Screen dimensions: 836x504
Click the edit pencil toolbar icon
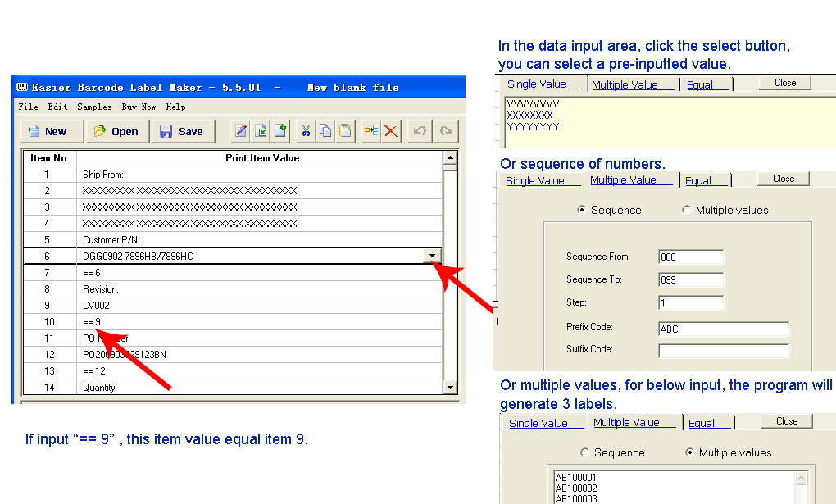tap(241, 131)
